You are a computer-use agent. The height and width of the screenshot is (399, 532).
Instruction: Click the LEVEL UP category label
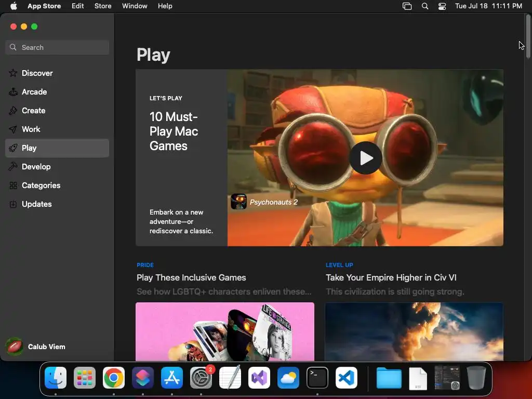click(x=339, y=265)
